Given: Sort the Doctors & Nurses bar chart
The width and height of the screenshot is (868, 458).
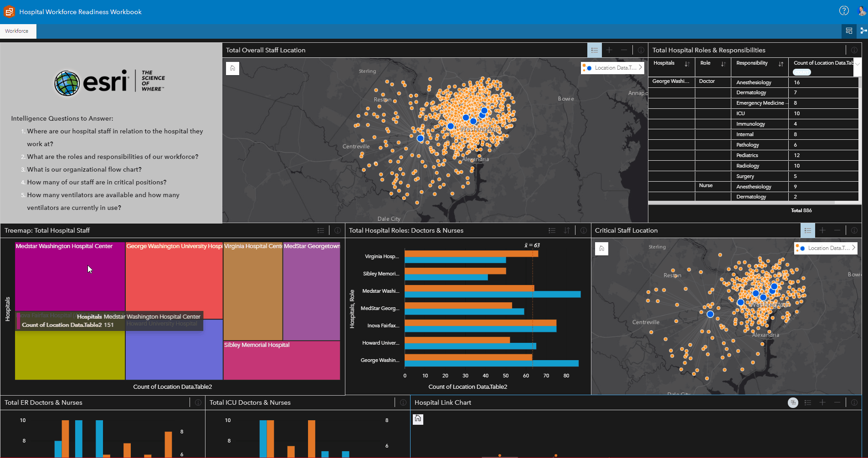Looking at the screenshot, I should pos(567,230).
